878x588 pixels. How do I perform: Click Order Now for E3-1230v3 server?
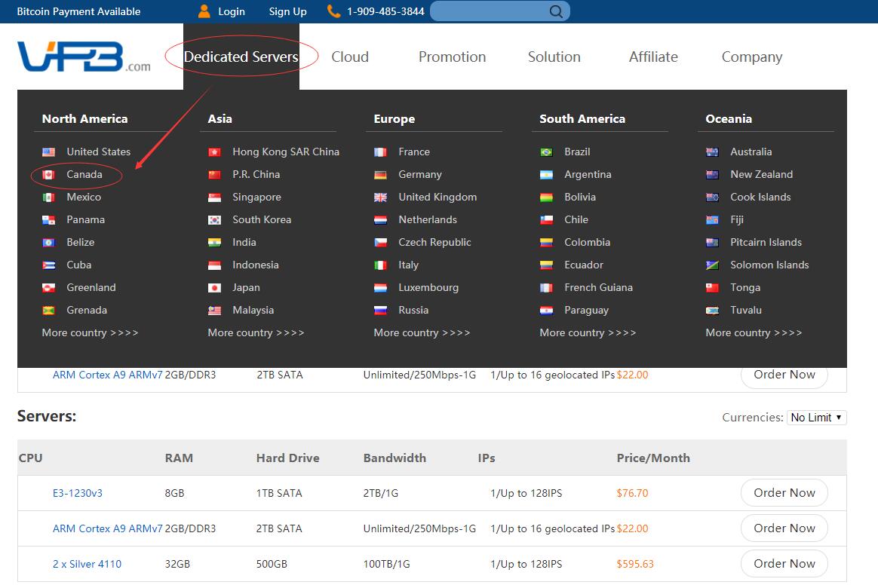[x=784, y=493]
